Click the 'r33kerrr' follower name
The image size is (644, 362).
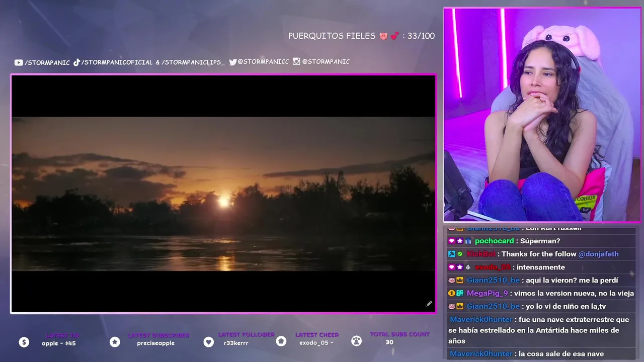pyautogui.click(x=236, y=343)
